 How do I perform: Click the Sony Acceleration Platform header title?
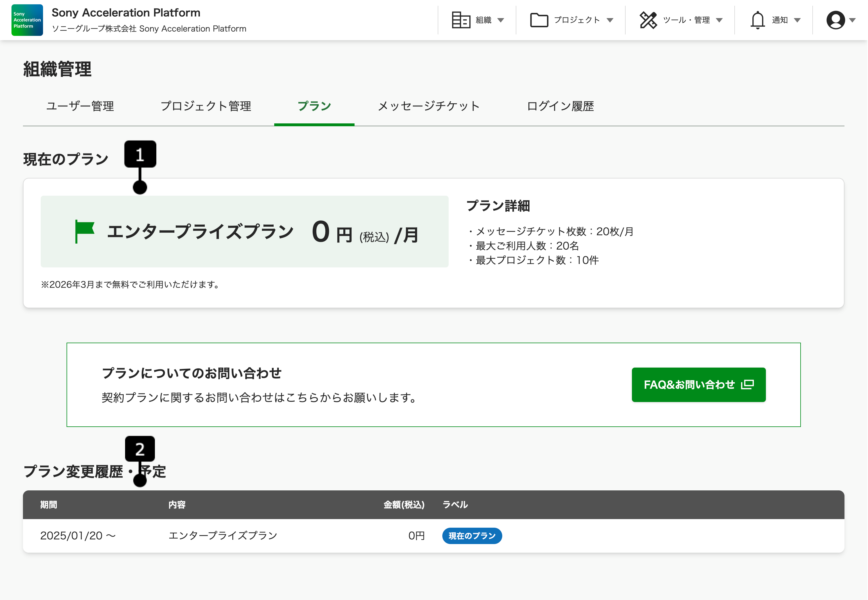(126, 12)
